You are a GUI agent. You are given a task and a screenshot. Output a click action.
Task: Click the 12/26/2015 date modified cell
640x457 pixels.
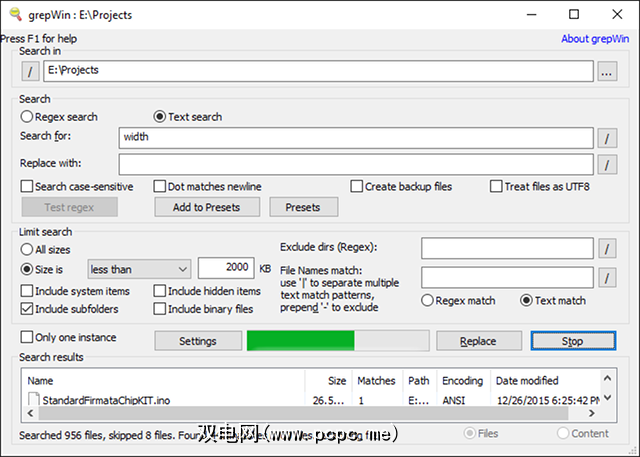[548, 400]
